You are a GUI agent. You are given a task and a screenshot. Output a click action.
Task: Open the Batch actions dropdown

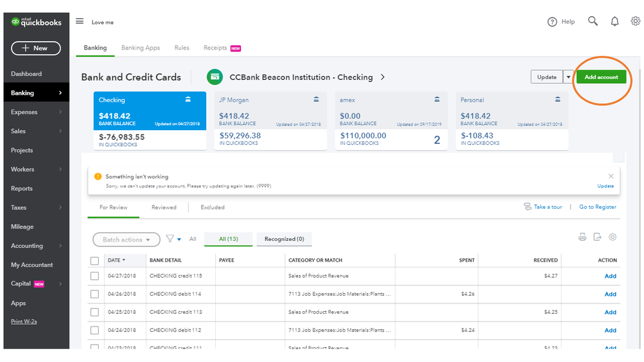pos(126,240)
